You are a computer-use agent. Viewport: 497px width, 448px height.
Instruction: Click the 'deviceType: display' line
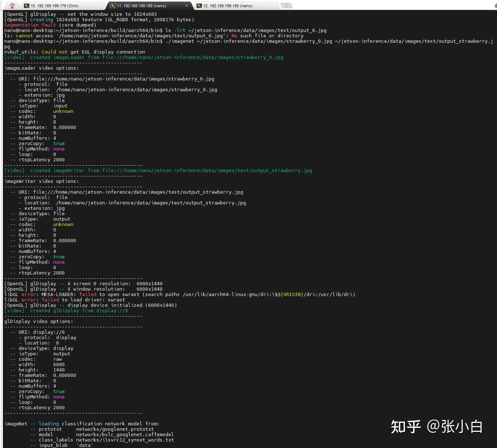tap(42, 348)
